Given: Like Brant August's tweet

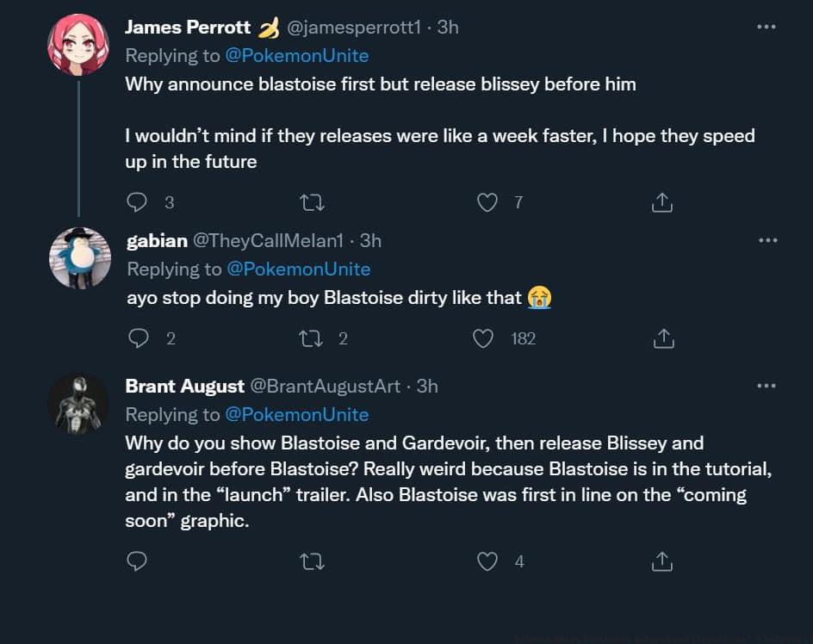Looking at the screenshot, I should pyautogui.click(x=487, y=561).
